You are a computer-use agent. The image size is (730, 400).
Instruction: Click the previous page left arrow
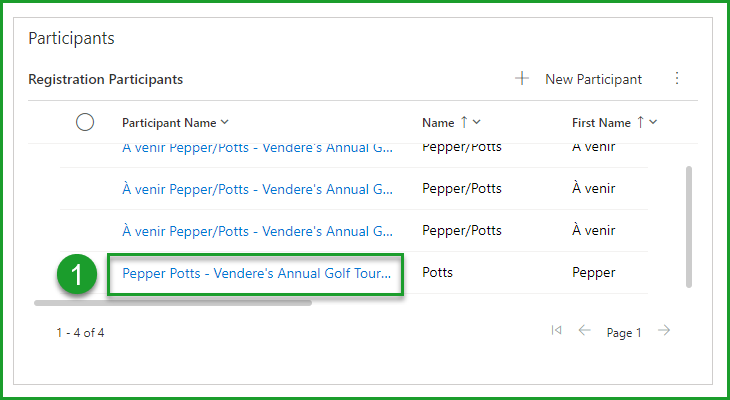[x=584, y=331]
